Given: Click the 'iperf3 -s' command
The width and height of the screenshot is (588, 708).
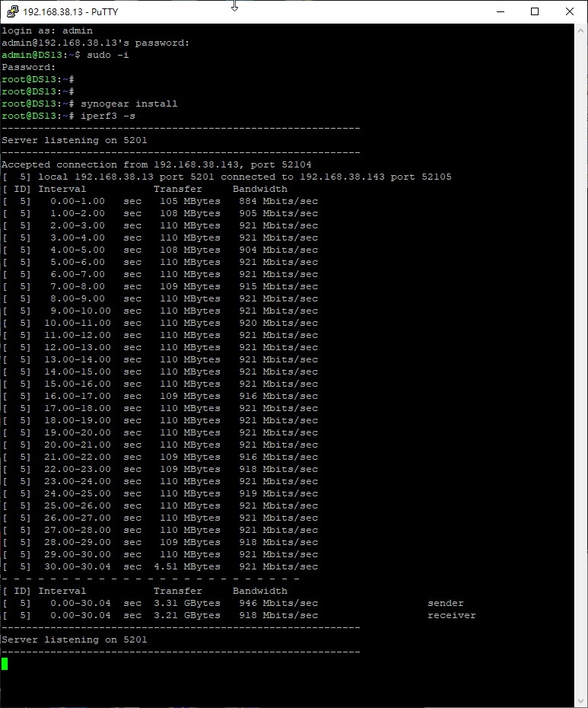Looking at the screenshot, I should point(108,116).
